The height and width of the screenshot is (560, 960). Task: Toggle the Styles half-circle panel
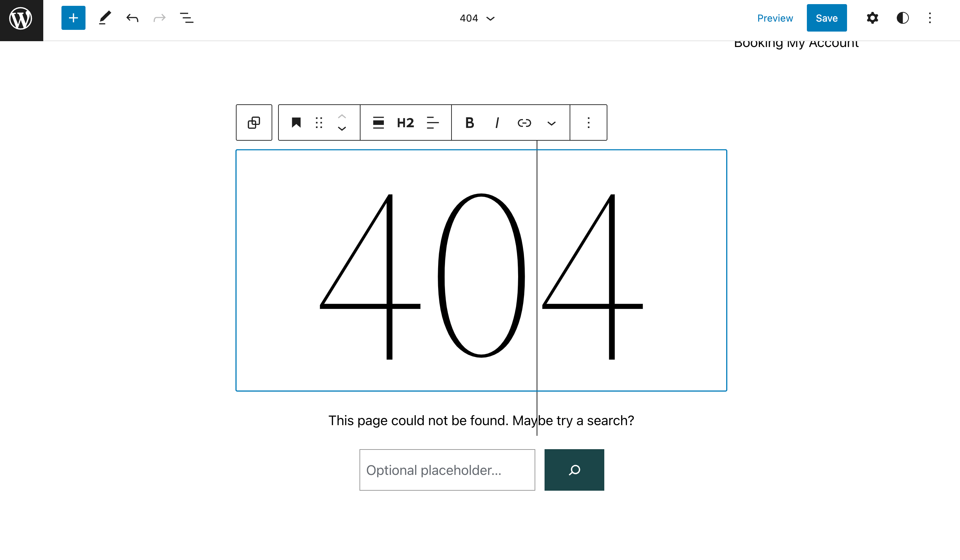pyautogui.click(x=902, y=18)
